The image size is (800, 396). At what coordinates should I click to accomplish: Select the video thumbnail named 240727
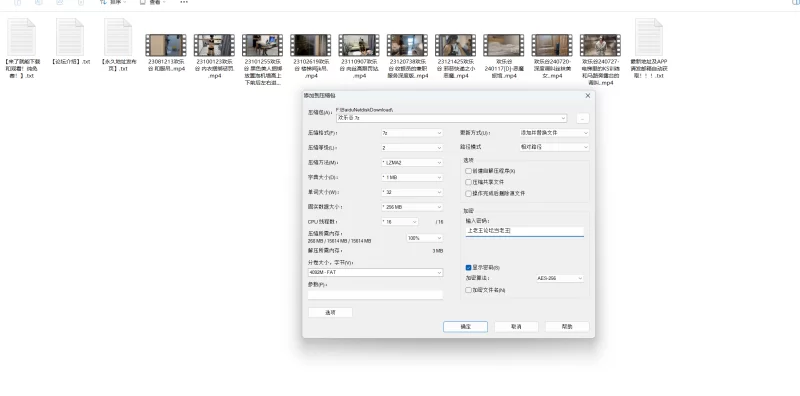pos(600,45)
